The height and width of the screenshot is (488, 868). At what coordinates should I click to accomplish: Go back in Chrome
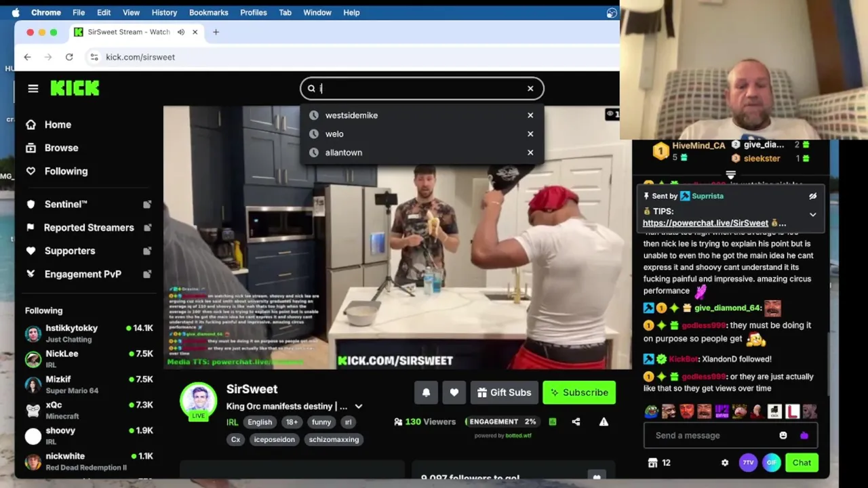(27, 57)
